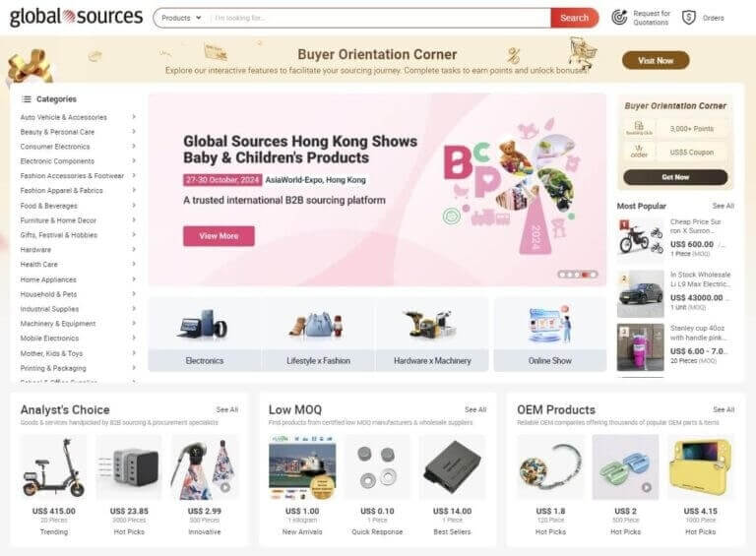Open Orders via the shield dollar icon

coord(688,18)
